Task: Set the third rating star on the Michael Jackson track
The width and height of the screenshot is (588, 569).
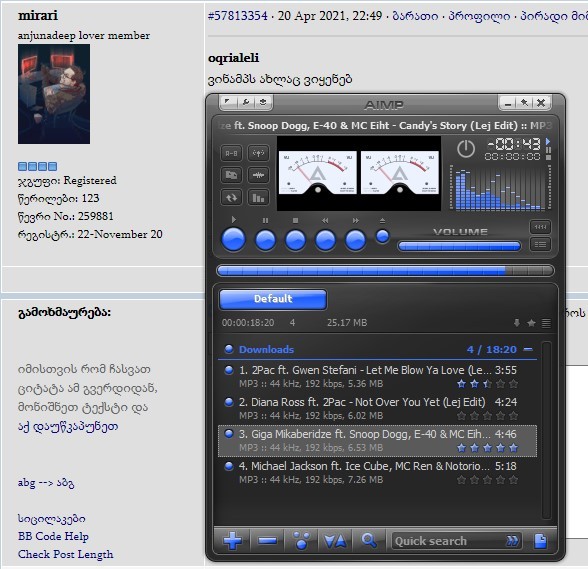Action: (x=488, y=479)
